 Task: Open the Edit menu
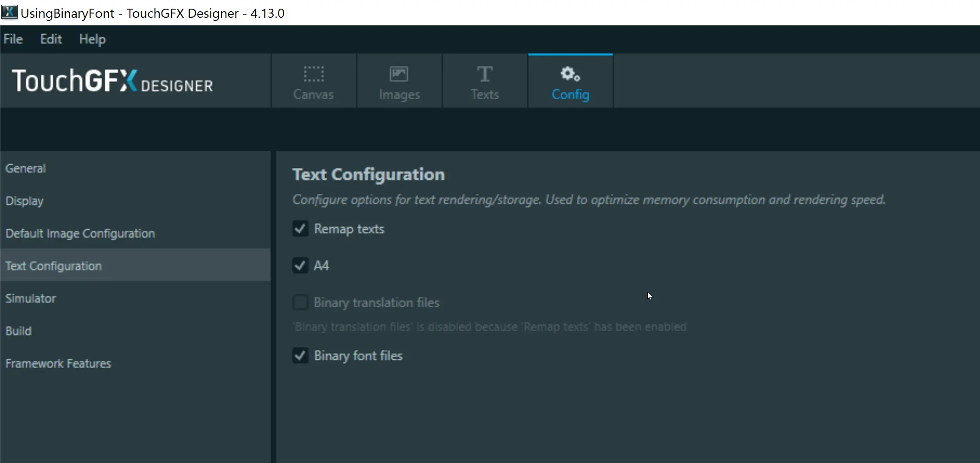[x=51, y=39]
